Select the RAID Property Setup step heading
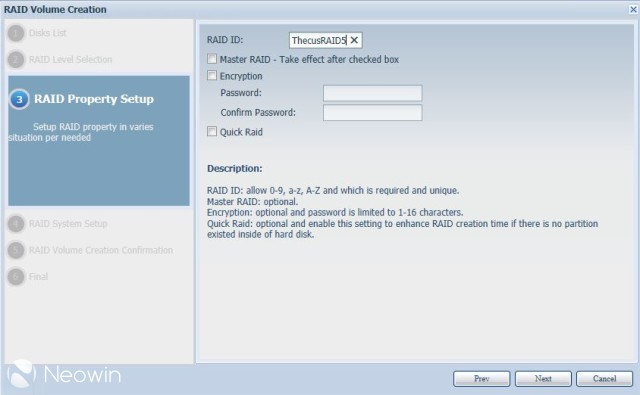 [94, 99]
